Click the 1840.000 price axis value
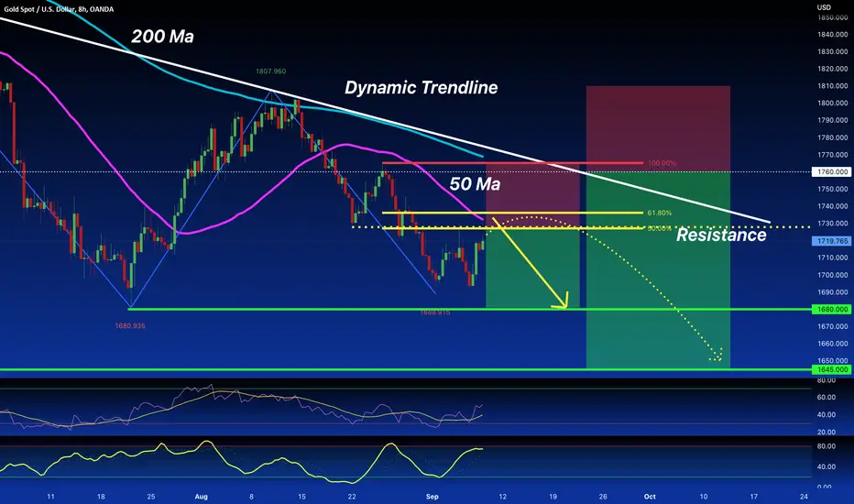Screen dimensions: 854x504 (833, 34)
